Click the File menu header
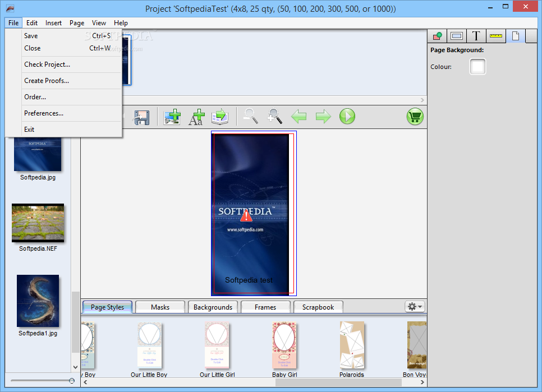This screenshot has width=542, height=392. click(x=13, y=23)
